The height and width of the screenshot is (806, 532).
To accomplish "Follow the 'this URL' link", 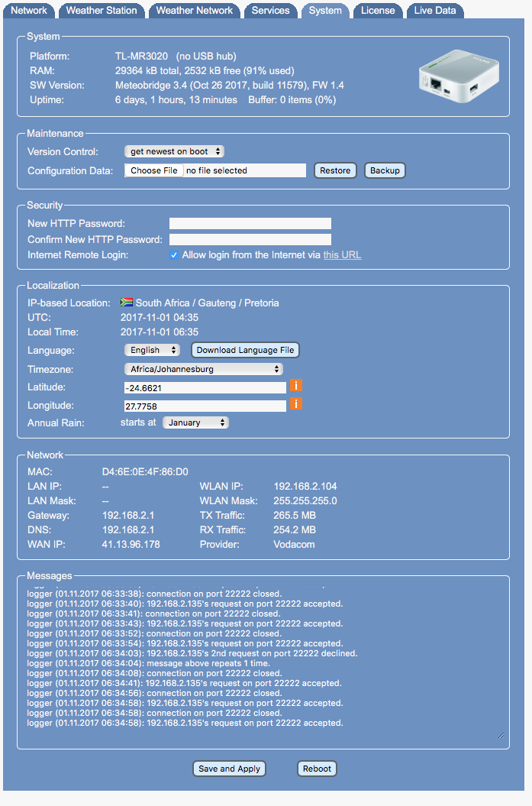I will (x=342, y=255).
